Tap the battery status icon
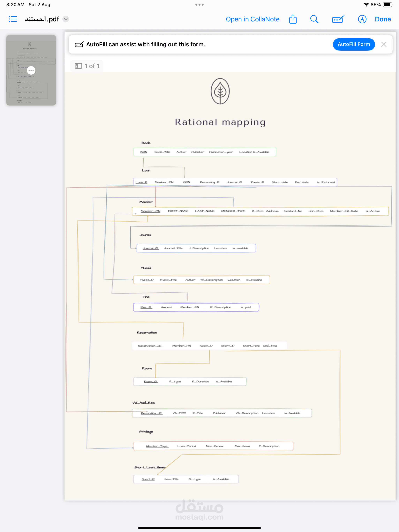Image resolution: width=399 pixels, height=532 pixels. [388, 4]
